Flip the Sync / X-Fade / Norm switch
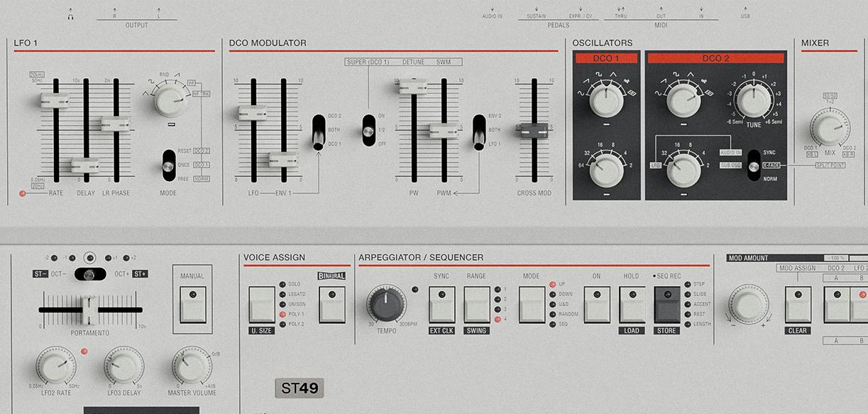 (x=754, y=165)
